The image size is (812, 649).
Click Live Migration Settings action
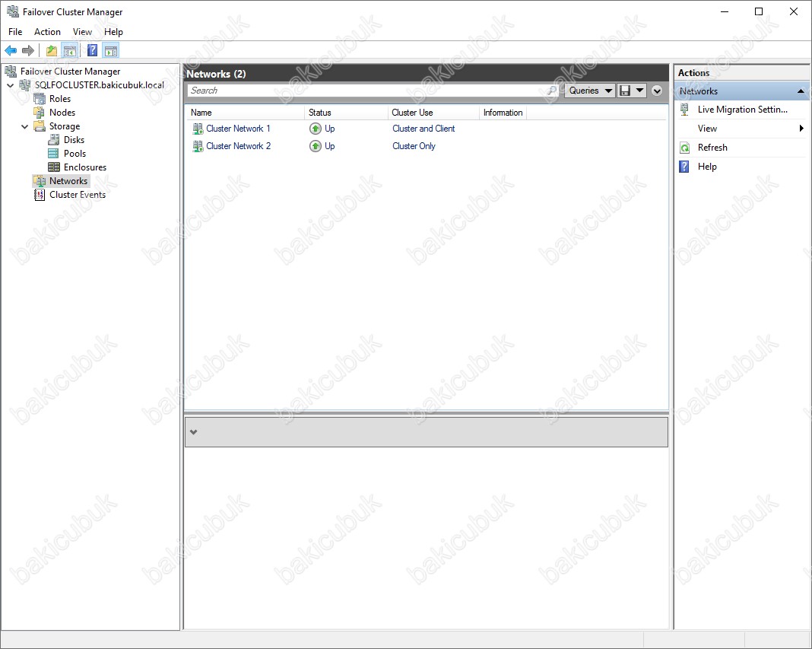pyautogui.click(x=742, y=110)
